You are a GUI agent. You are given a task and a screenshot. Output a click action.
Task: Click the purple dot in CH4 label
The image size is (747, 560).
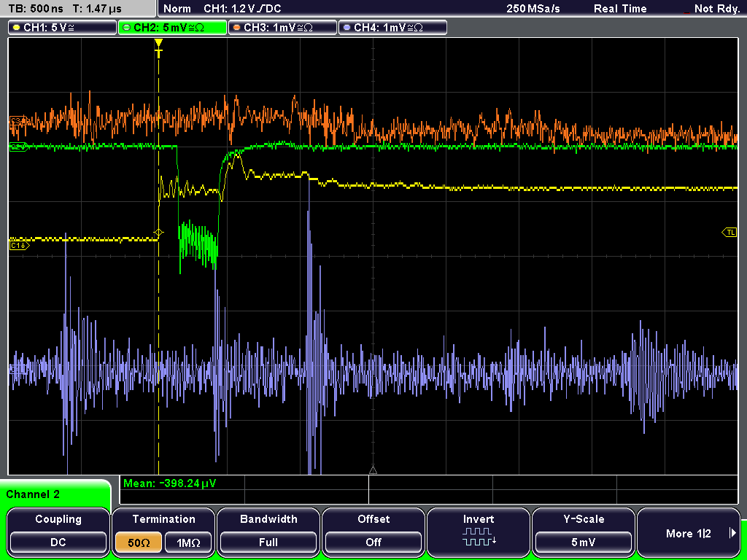[347, 28]
